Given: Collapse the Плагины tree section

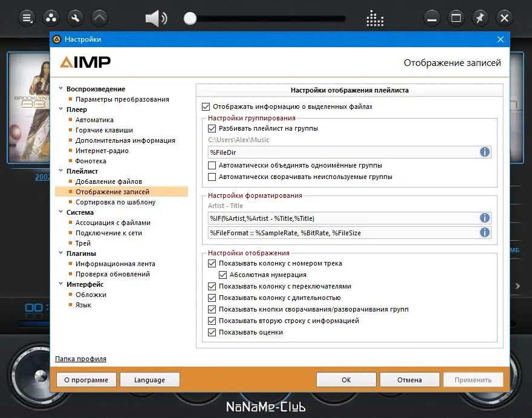Looking at the screenshot, I should coord(60,253).
